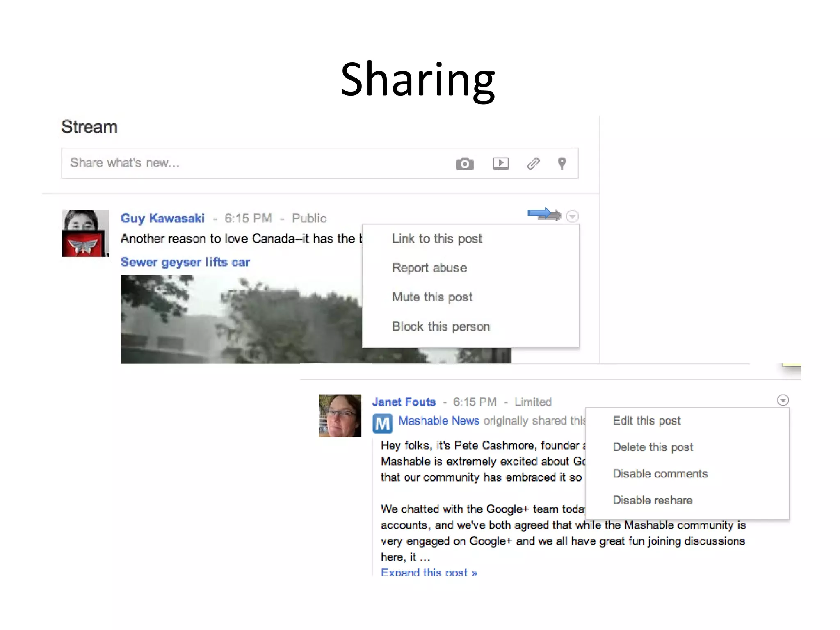Choose 'Delete this post' menu item
The width and height of the screenshot is (840, 630).
pyautogui.click(x=653, y=447)
